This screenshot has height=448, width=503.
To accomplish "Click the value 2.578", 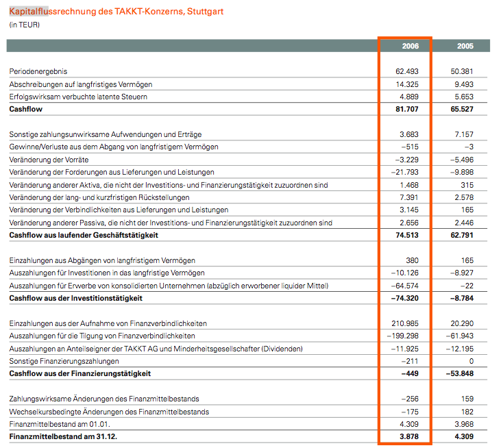I will click(x=464, y=197).
